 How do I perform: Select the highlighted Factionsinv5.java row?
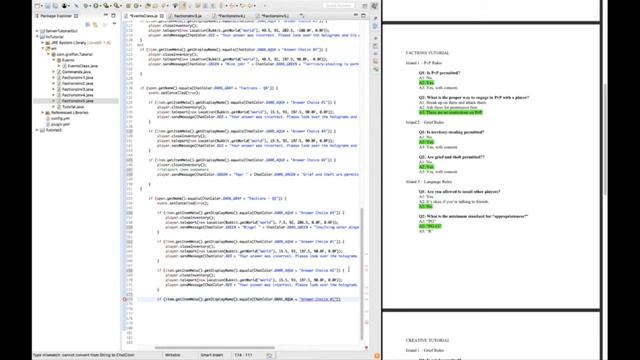76,101
